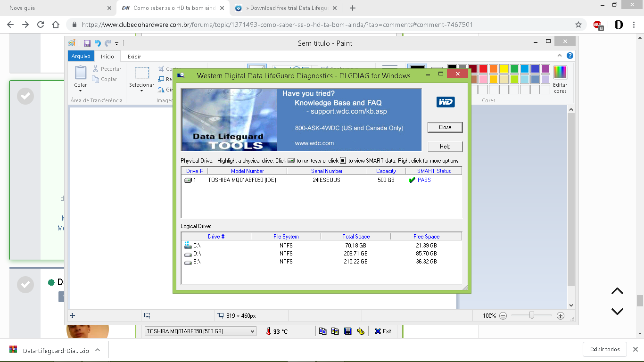Viewport: 644px width, 362px height.
Task: Click the browser home icon
Action: click(56, 25)
